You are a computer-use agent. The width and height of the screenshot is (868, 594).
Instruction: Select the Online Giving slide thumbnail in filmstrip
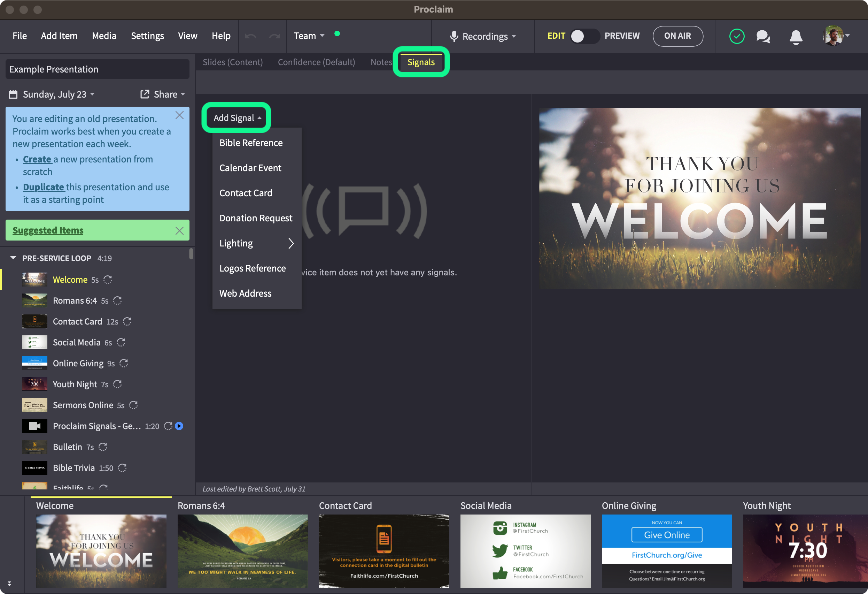[667, 551]
